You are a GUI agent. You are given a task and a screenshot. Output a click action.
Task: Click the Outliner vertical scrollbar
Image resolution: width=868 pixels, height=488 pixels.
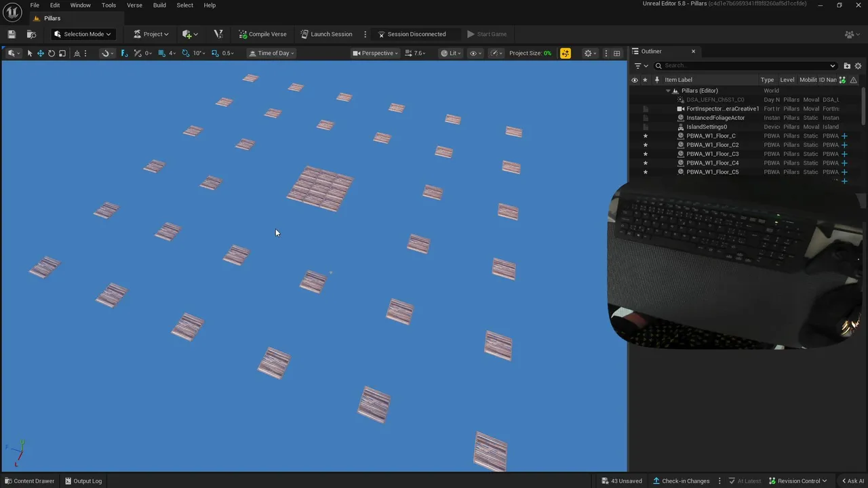pos(865,105)
